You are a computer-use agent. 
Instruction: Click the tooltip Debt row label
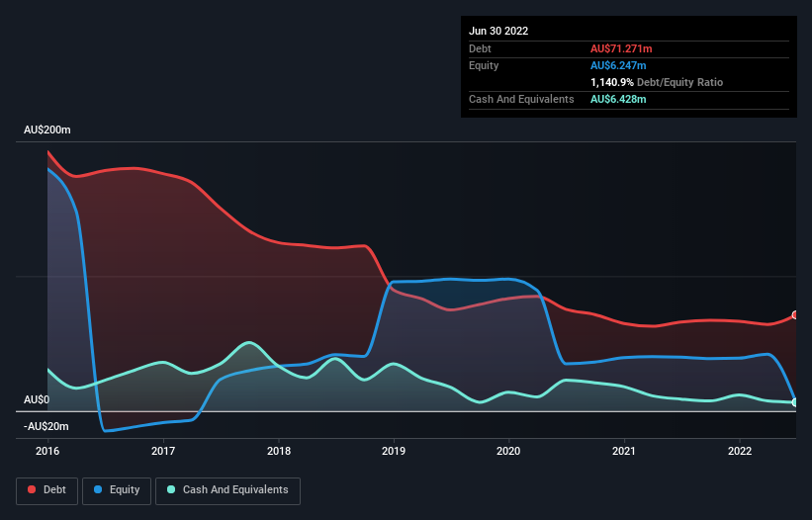tap(480, 48)
